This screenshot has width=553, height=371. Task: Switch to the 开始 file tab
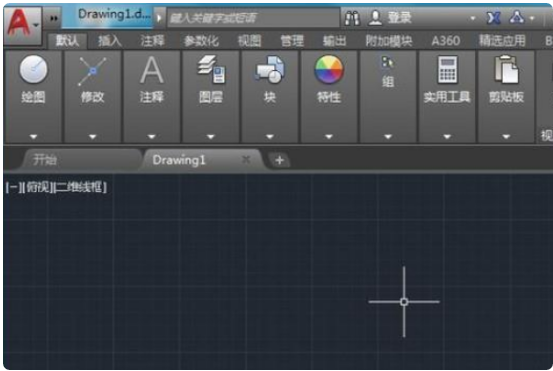point(81,160)
